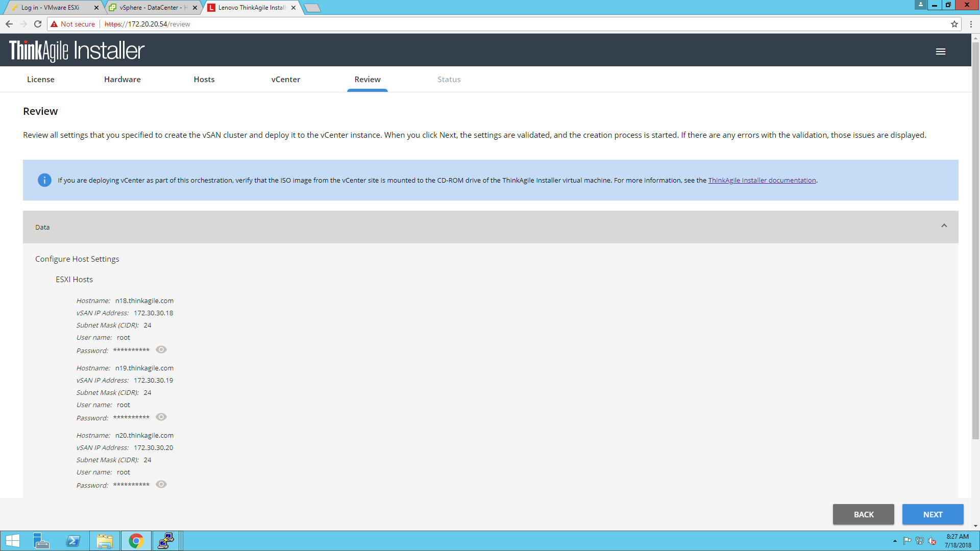
Task: Expand hidden system tray icons arrow
Action: 895,541
